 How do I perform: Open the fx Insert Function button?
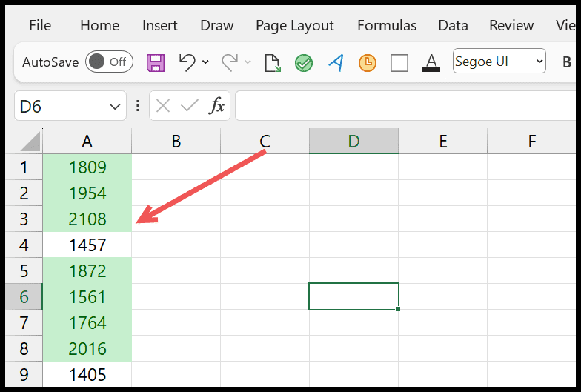[x=216, y=106]
